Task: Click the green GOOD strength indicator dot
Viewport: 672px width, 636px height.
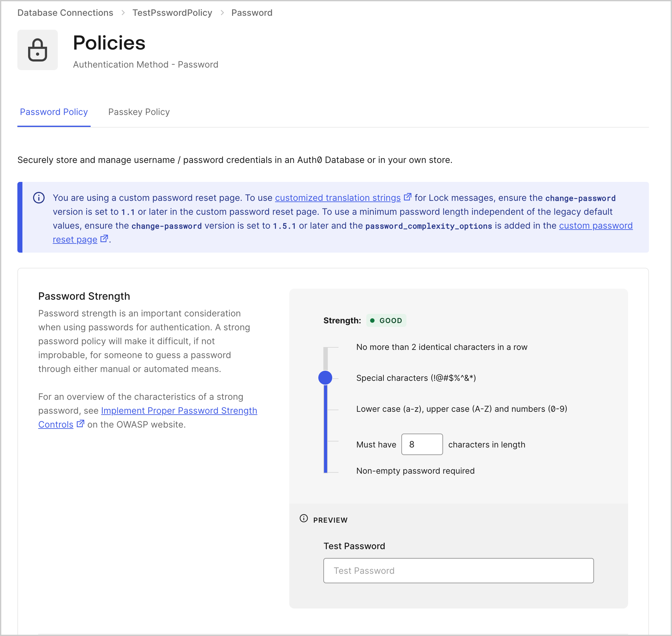Action: pos(373,320)
